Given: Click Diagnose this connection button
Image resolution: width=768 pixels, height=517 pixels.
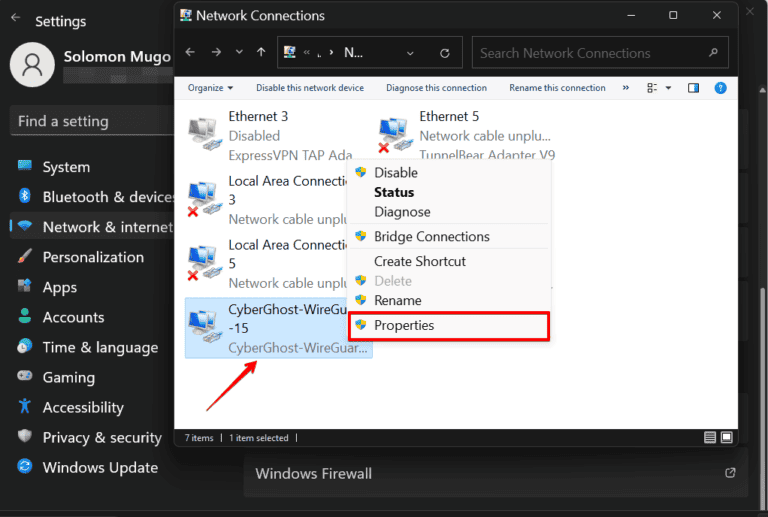Looking at the screenshot, I should (x=436, y=88).
